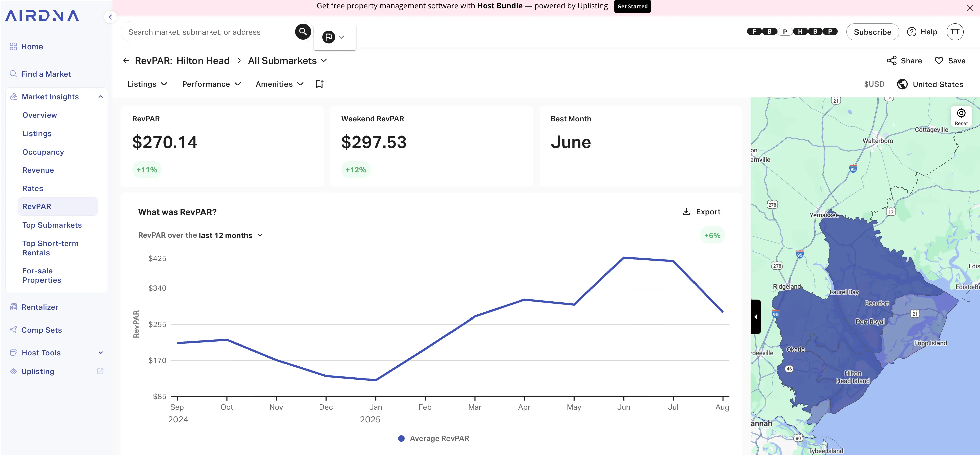Export the RevPAR chart data
This screenshot has height=455, width=980.
tap(702, 212)
